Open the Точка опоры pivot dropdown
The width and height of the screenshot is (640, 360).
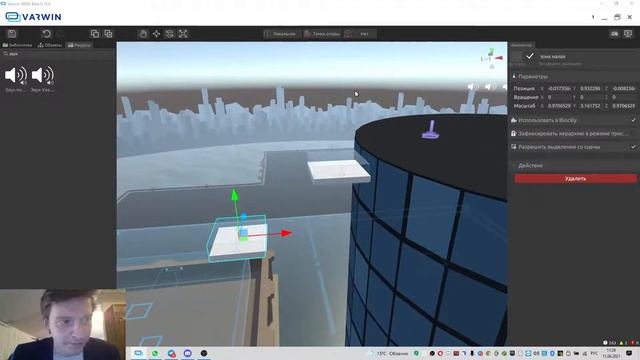tap(322, 34)
